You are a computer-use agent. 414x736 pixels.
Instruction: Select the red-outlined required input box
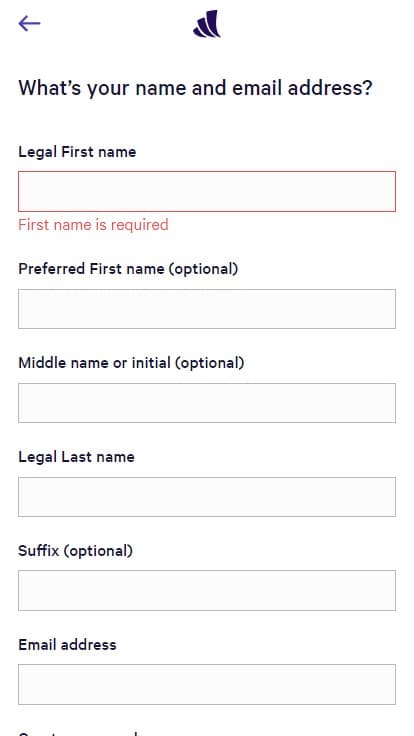tap(207, 192)
